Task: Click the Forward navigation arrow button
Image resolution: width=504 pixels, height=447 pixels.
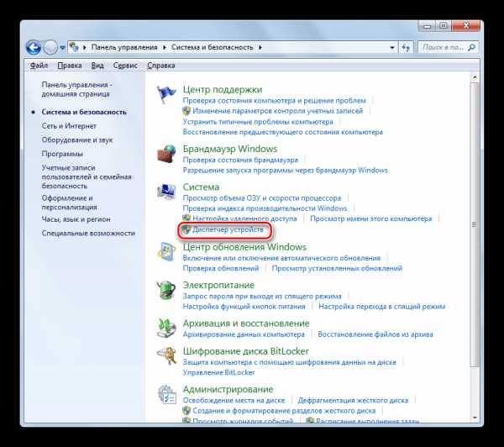Action: click(50, 48)
